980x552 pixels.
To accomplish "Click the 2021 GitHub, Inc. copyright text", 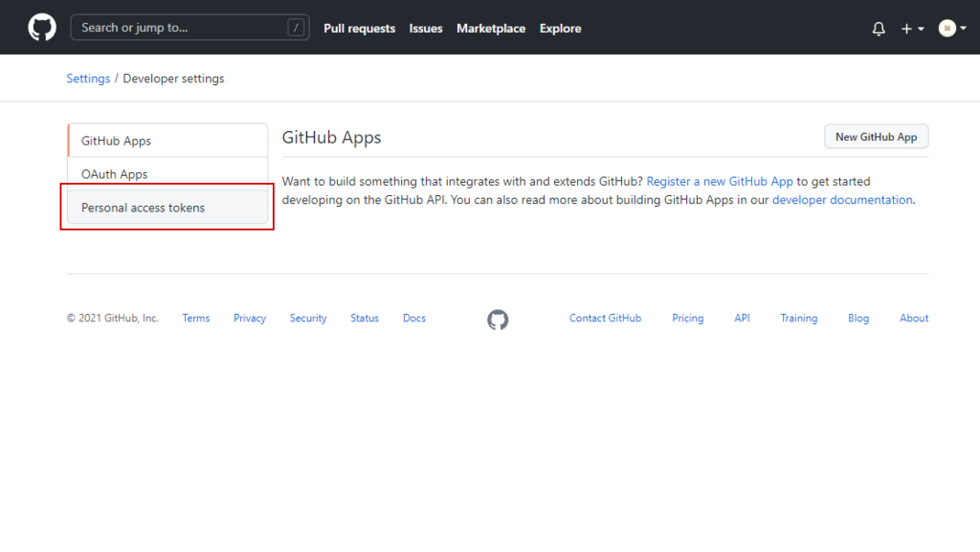I will [113, 318].
